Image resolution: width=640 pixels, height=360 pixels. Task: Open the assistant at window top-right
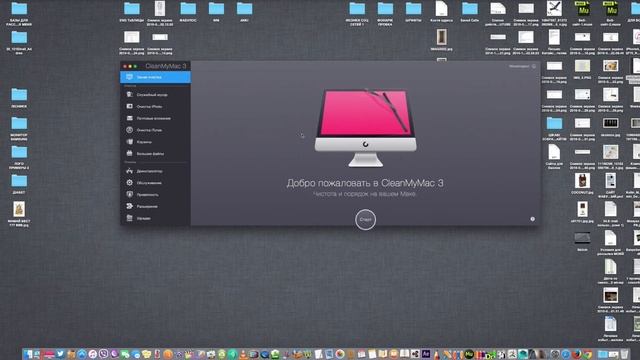tap(522, 66)
